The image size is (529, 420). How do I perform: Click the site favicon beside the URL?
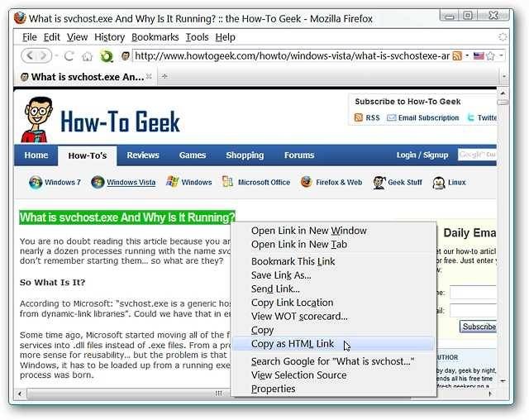(x=125, y=55)
